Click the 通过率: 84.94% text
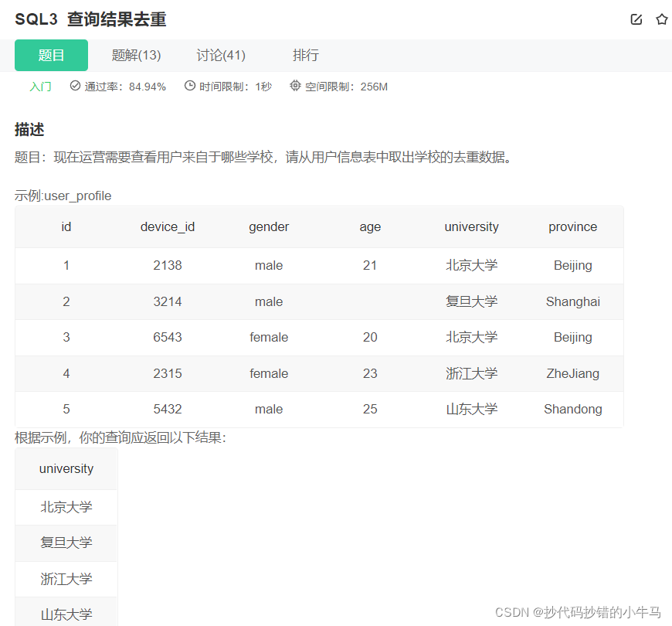672x626 pixels. 125,87
